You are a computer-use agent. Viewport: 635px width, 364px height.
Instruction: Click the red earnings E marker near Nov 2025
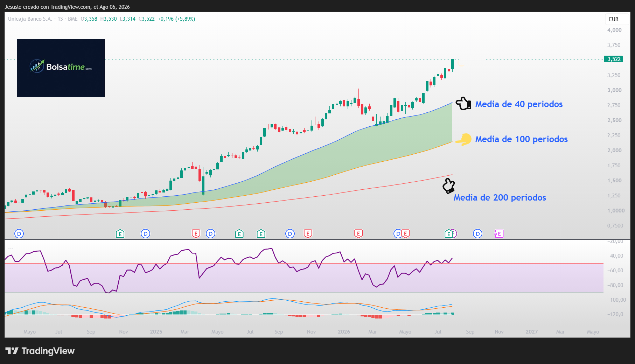tap(308, 234)
